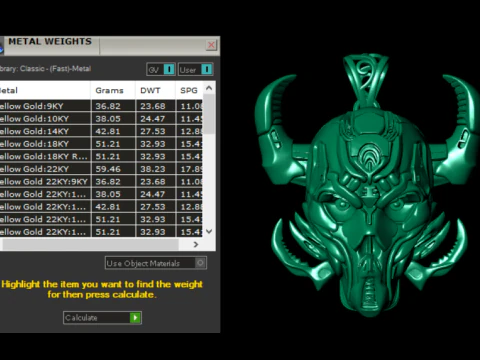Toggle the GV library switch
The image size is (480, 360).
pos(169,69)
